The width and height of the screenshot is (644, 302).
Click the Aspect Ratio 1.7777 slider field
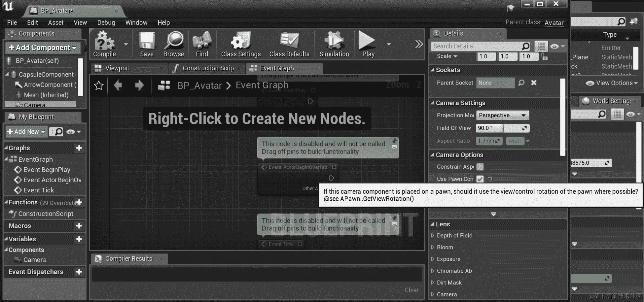coord(489,141)
